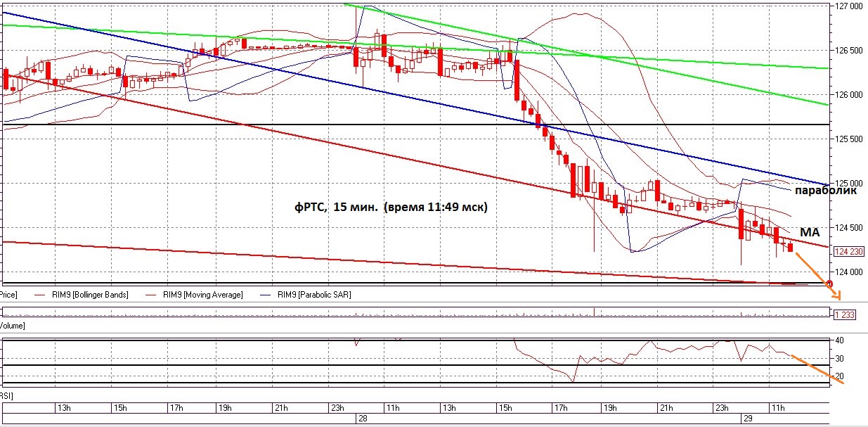The width and height of the screenshot is (868, 427).
Task: Click the RSI scale value 40
Action: [x=838, y=340]
